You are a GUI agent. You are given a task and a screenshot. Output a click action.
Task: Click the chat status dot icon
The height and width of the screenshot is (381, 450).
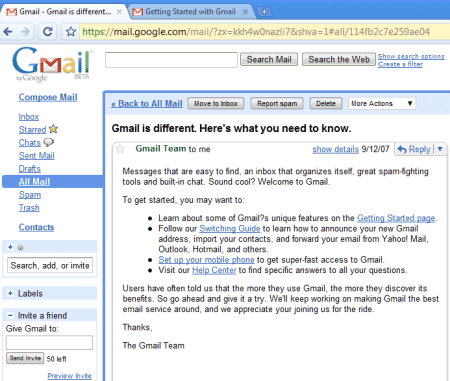pyautogui.click(x=20, y=247)
